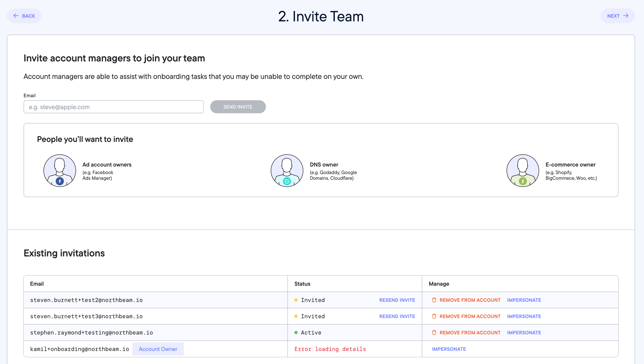Resend invite to steven.burnett+test3
Screen dimensions: 644x364
point(397,316)
